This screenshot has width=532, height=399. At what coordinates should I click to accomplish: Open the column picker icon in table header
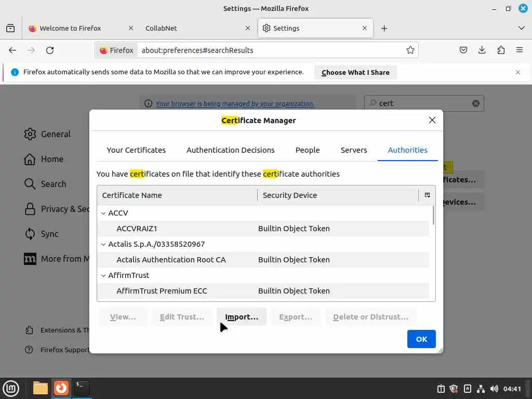click(x=427, y=195)
